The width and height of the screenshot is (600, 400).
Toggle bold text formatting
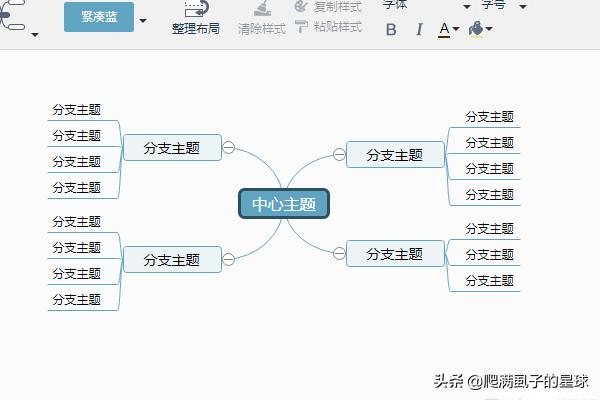coord(391,30)
